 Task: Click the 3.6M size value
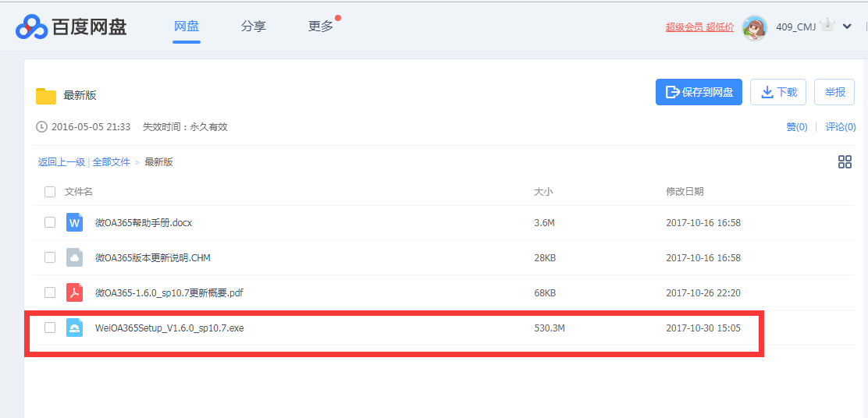coord(544,223)
